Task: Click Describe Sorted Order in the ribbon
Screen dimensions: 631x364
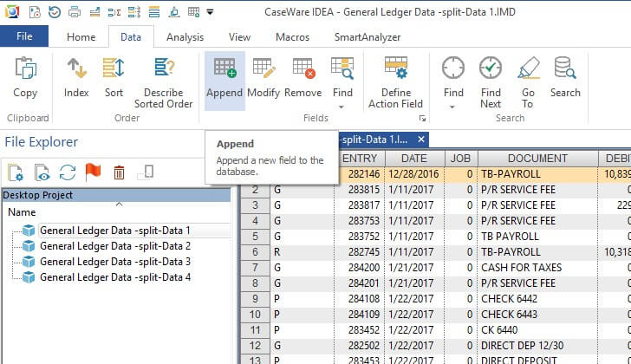Action: pyautogui.click(x=163, y=82)
